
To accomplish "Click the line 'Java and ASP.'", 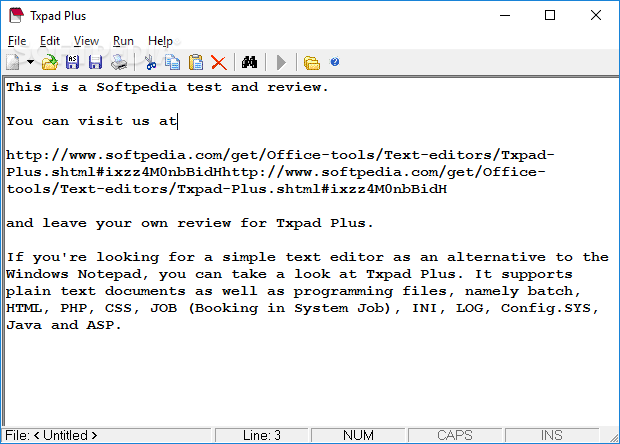I will point(64,325).
